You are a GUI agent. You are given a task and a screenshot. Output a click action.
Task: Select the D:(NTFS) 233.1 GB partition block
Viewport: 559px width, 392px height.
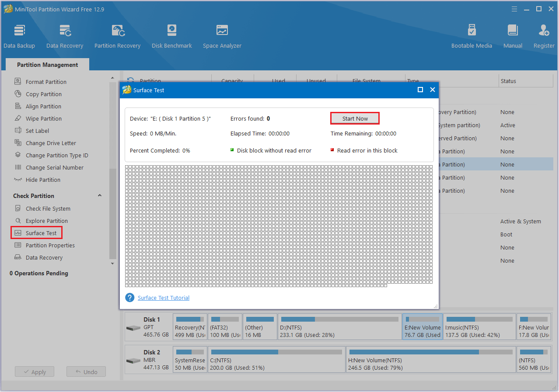(x=339, y=326)
